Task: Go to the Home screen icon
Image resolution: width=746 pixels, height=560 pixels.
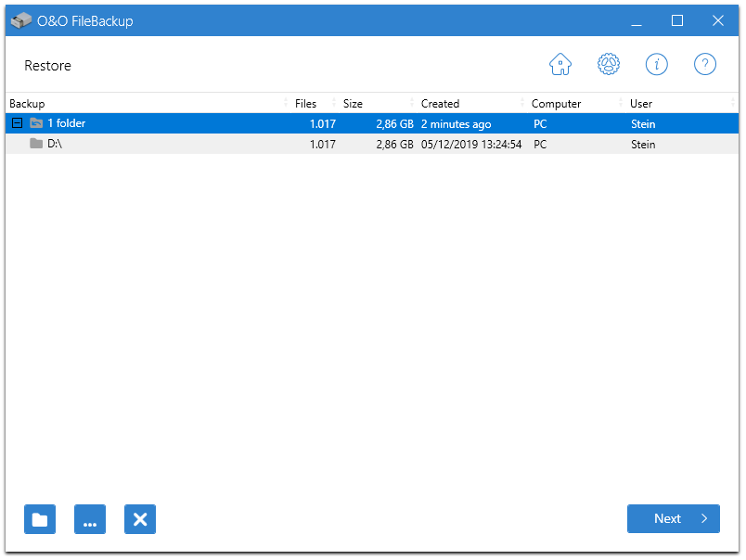Action: coord(560,64)
